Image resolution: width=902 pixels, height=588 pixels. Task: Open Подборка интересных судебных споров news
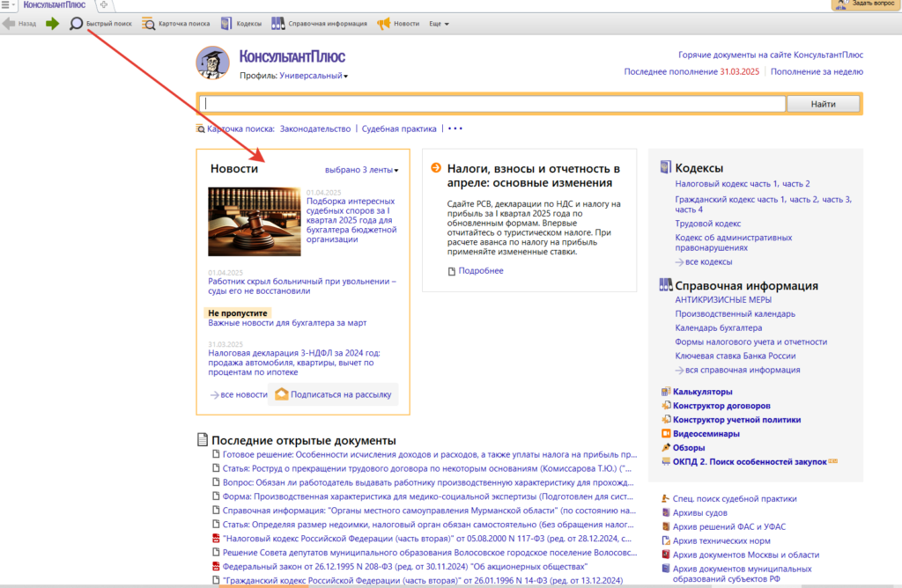point(351,220)
